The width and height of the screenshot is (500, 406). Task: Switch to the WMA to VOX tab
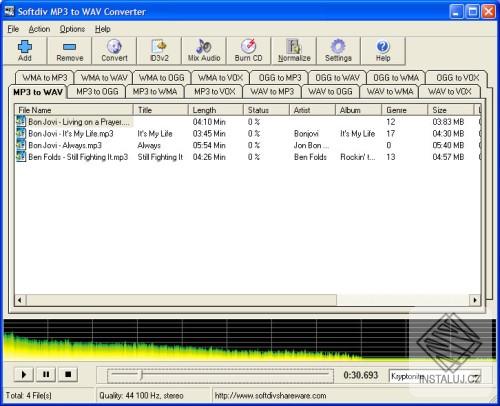[x=220, y=78]
